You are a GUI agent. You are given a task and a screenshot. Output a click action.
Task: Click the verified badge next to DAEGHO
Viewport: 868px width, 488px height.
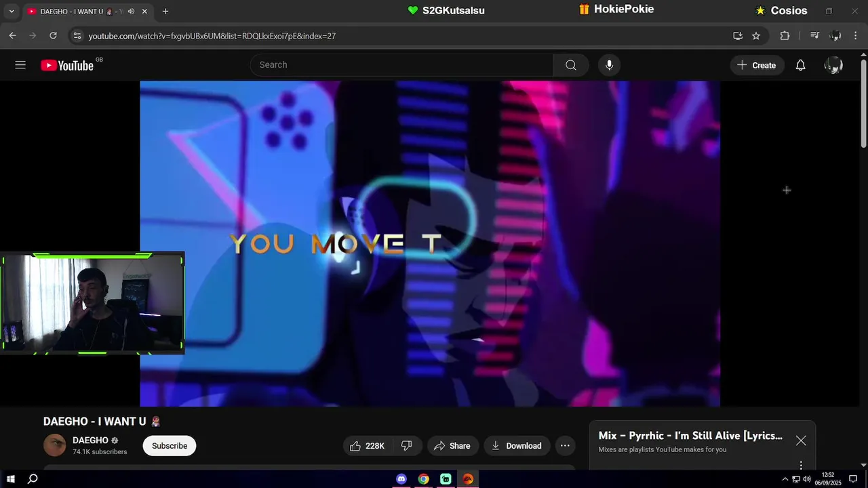115,441
